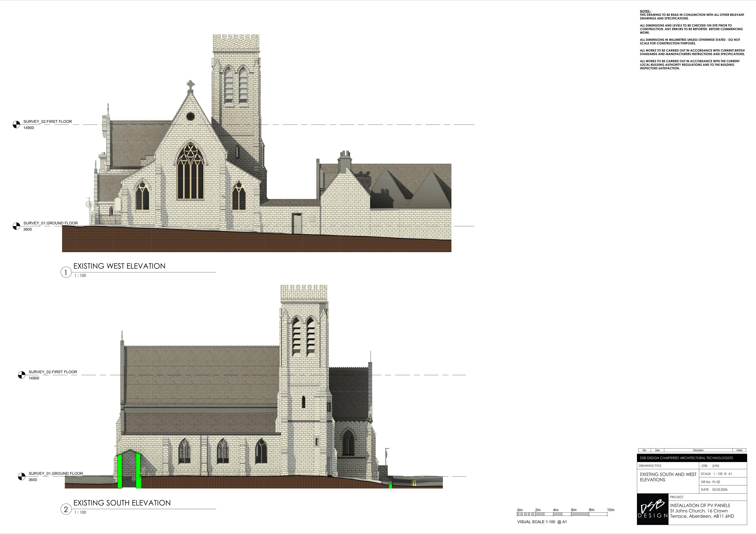Click the note about British Standards
This screenshot has width=756, height=534.
click(x=692, y=52)
